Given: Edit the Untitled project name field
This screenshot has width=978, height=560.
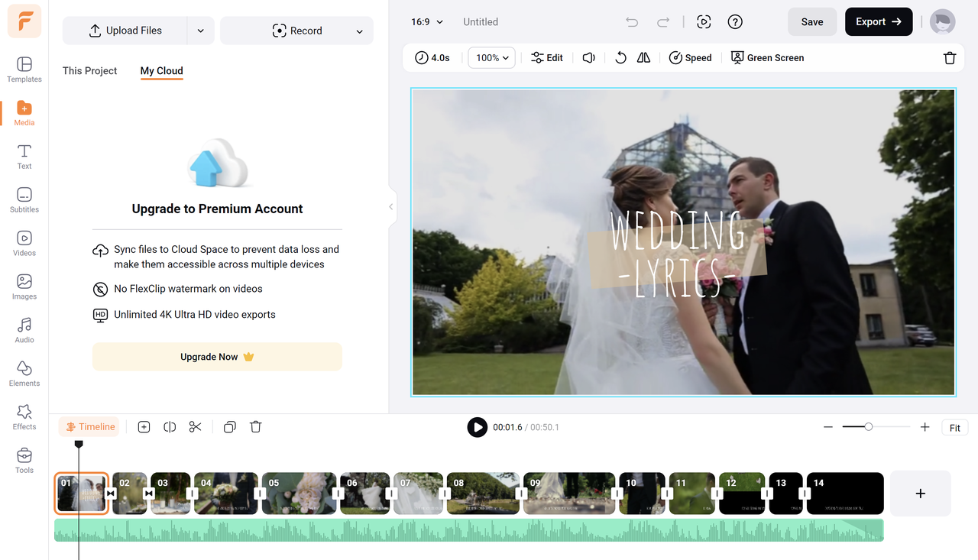Looking at the screenshot, I should click(481, 22).
